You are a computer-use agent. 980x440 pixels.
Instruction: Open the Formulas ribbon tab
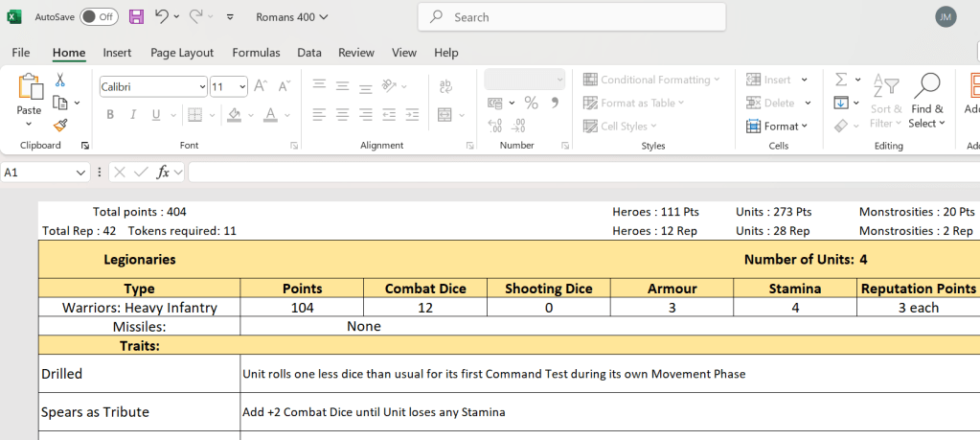(256, 53)
